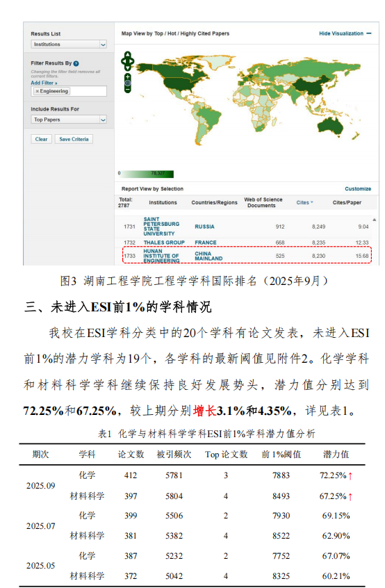Click the minus icon beside Hide Visualization
Viewport: 385px width, 588px height.
(x=369, y=33)
